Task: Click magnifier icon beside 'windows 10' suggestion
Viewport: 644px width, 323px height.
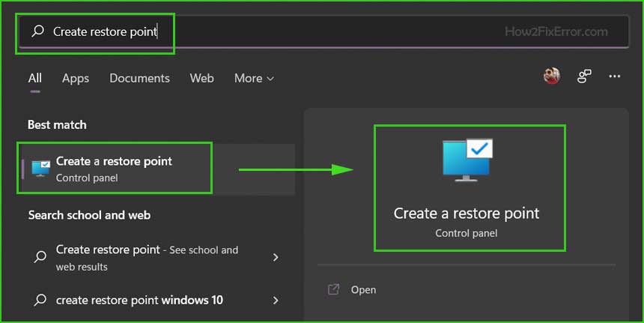Action: [40, 301]
